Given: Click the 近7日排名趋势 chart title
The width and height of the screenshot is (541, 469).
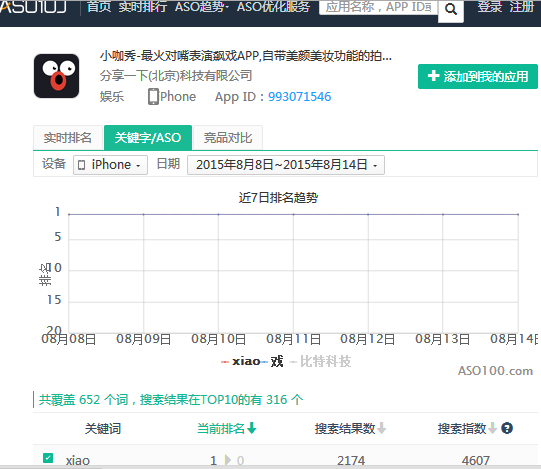Looking at the screenshot, I should [x=278, y=198].
